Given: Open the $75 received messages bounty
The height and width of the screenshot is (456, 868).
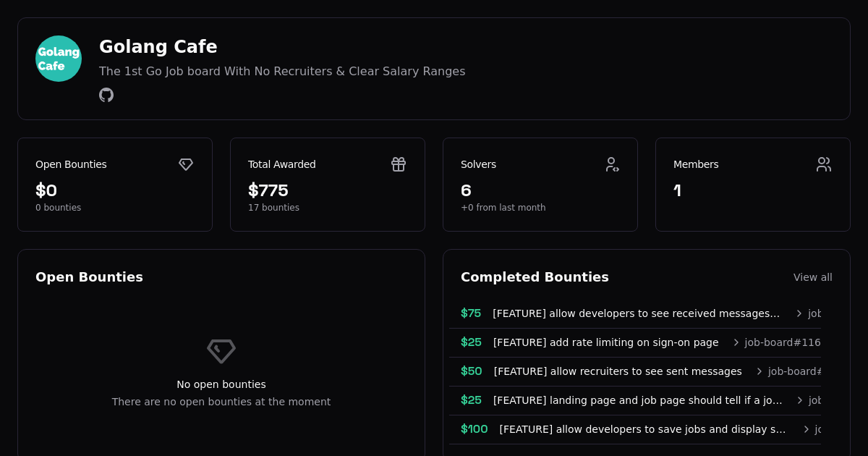Looking at the screenshot, I should click(636, 313).
